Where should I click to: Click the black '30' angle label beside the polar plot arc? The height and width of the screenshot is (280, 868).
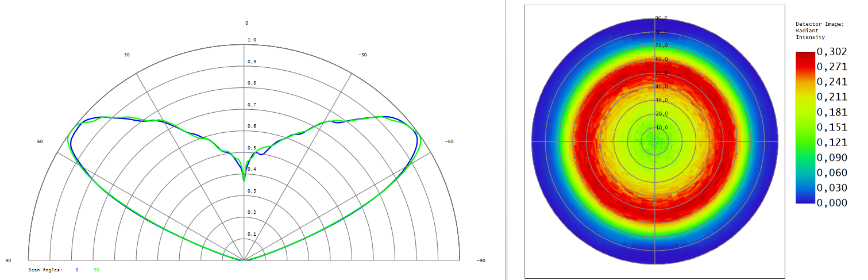click(x=127, y=55)
